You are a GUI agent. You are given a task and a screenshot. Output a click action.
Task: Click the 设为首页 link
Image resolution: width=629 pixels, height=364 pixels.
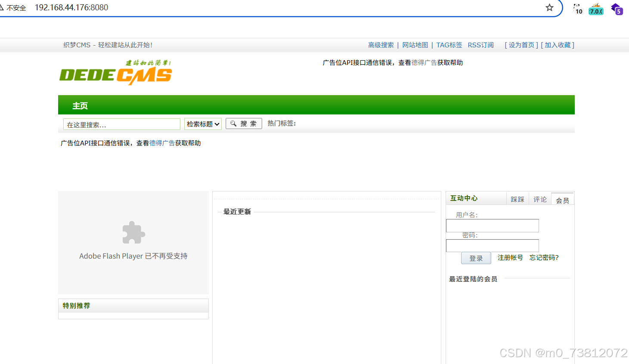[x=521, y=45]
